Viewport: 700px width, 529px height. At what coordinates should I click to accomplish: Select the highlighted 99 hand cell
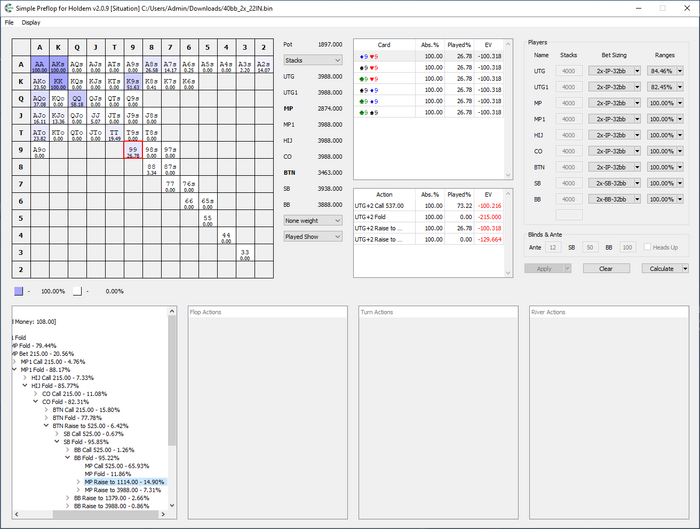[x=133, y=150]
